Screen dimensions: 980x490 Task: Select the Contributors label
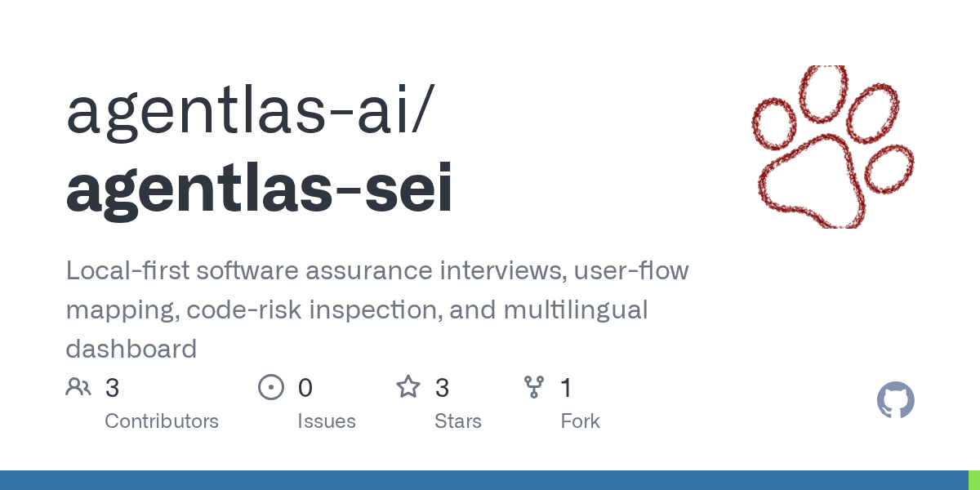[162, 421]
